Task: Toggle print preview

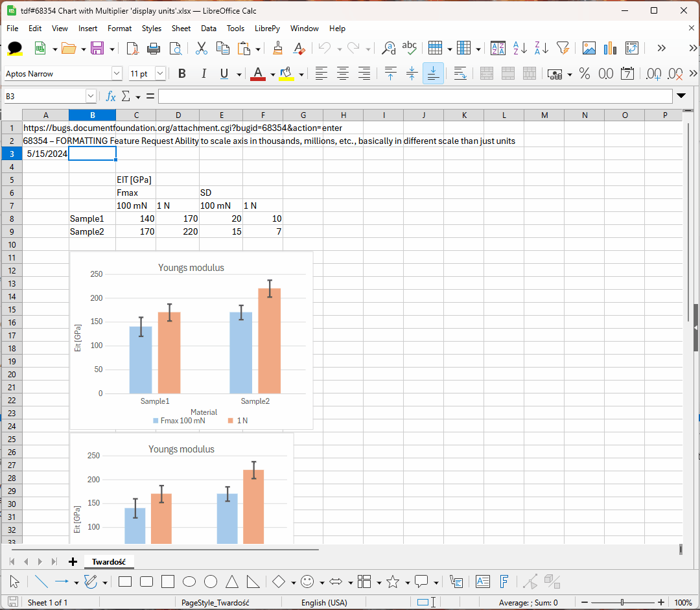Action: 176,48
